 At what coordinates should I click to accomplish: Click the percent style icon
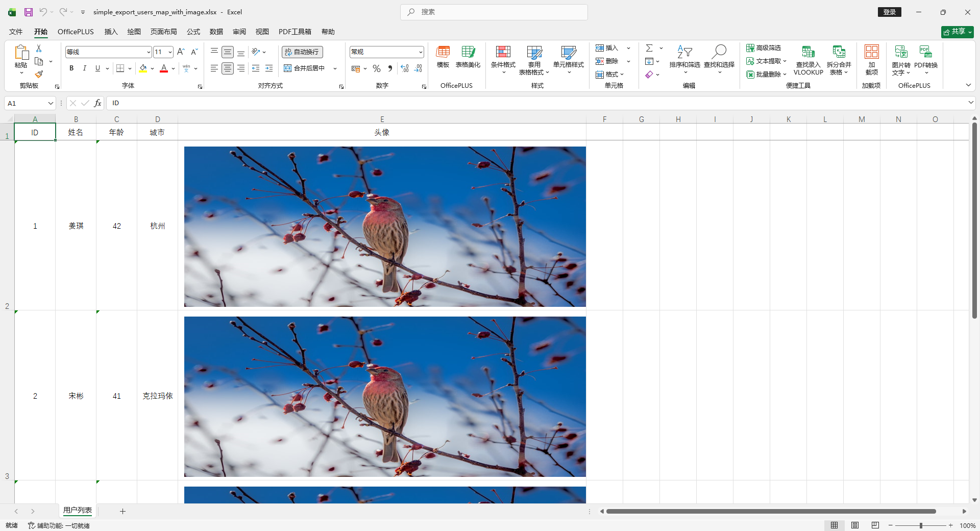point(377,68)
